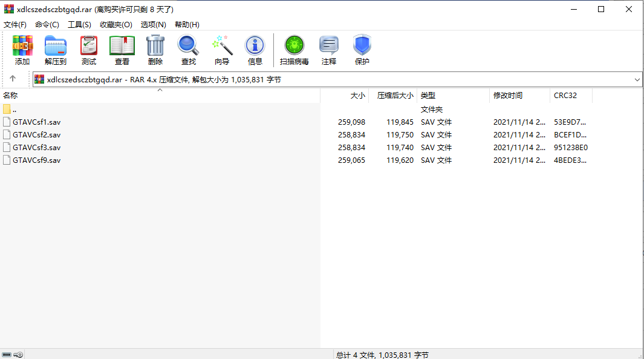Viewport: 644px width, 359px height.
Task: Click the key icon in status bar
Action: [18, 355]
